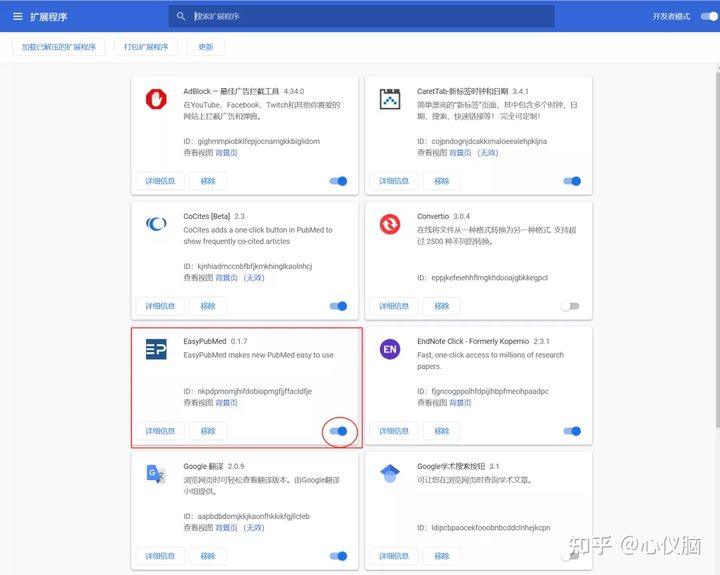Open AdBlock details
Image resolution: width=720 pixels, height=575 pixels.
pyautogui.click(x=160, y=181)
